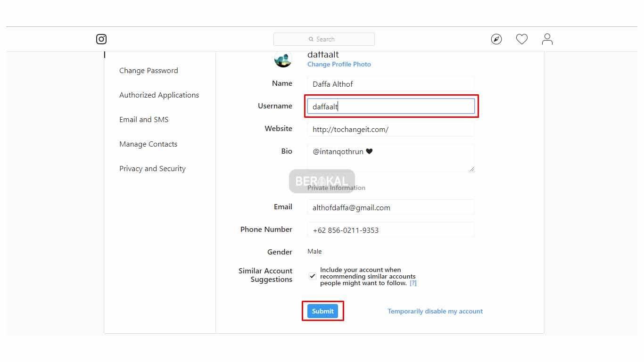Open the Gender field showing Male
The image size is (644, 362).
315,252
